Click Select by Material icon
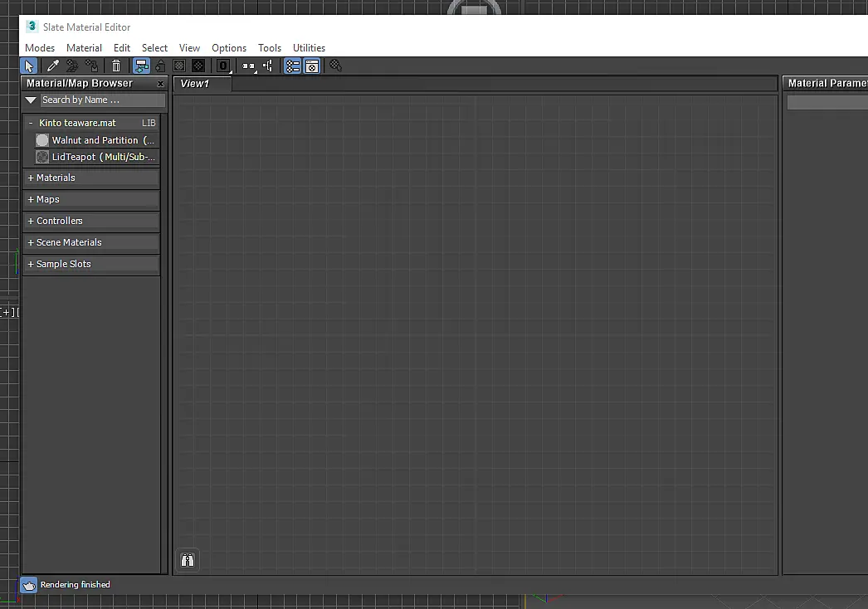 335,66
